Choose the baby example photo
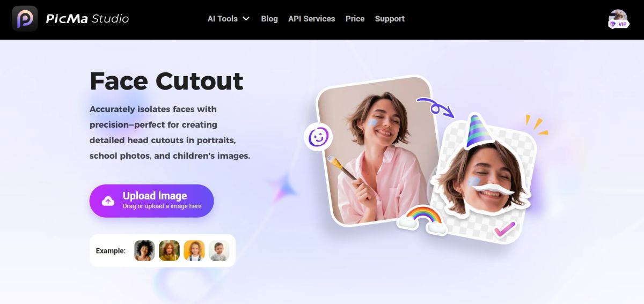Image resolution: width=644 pixels, height=304 pixels. 219,250
